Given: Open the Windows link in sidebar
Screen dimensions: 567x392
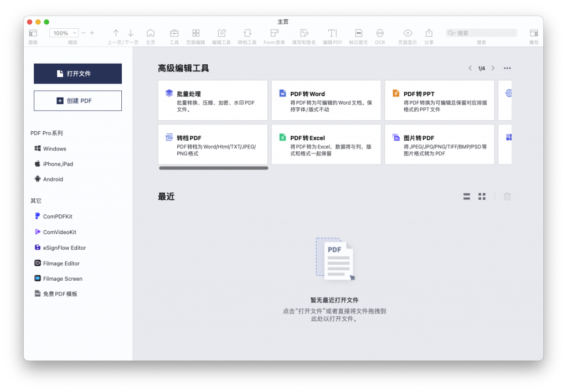Looking at the screenshot, I should coord(55,148).
